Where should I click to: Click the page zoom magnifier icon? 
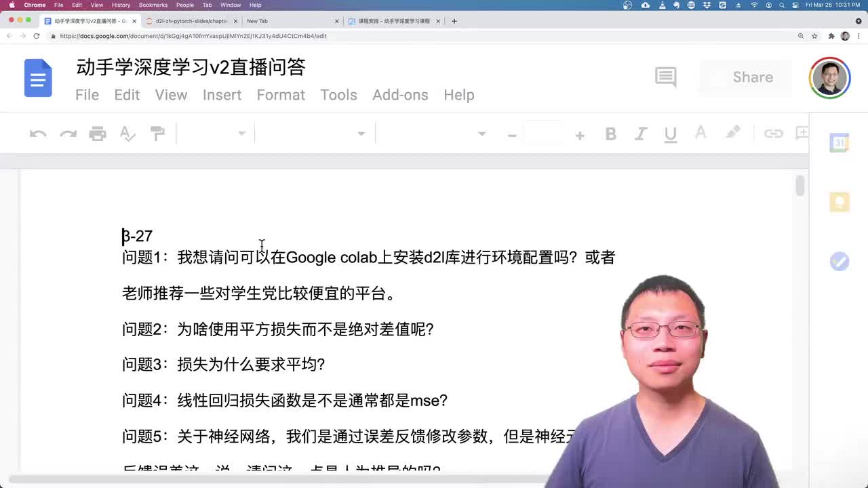click(x=801, y=36)
